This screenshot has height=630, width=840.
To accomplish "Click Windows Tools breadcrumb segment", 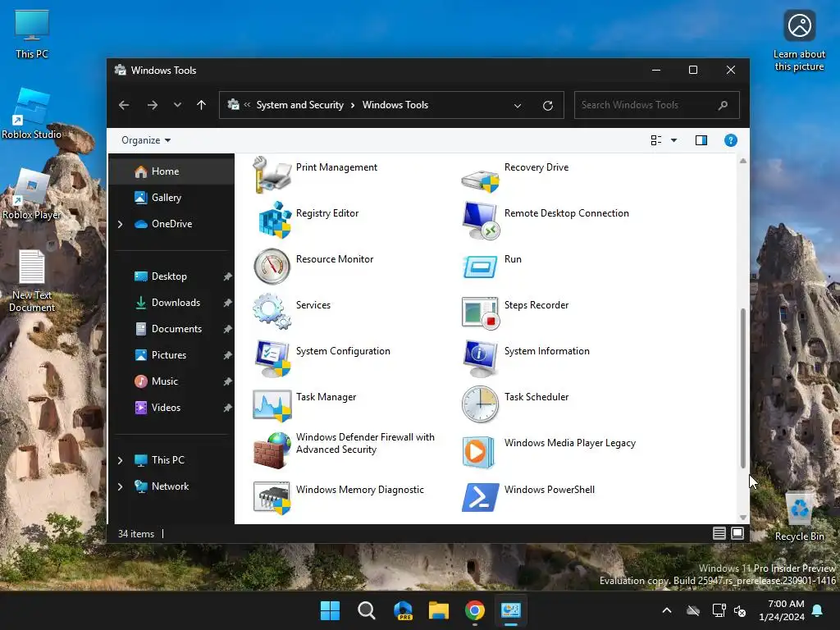I will (395, 105).
